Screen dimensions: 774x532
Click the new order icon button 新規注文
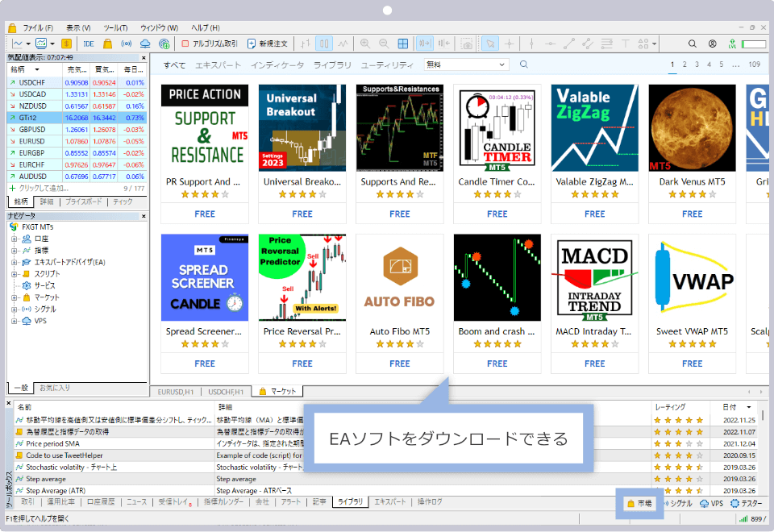[267, 44]
